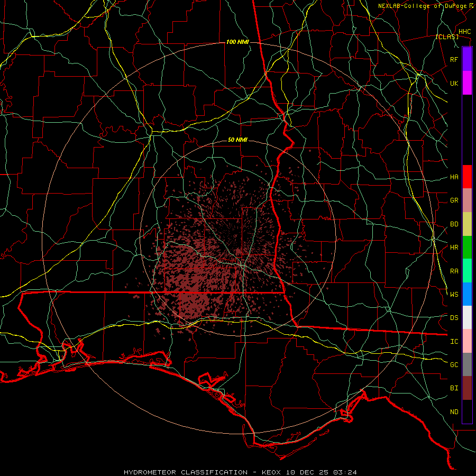
Task: Click the "[CLAS]" units label
Action: tap(447, 36)
